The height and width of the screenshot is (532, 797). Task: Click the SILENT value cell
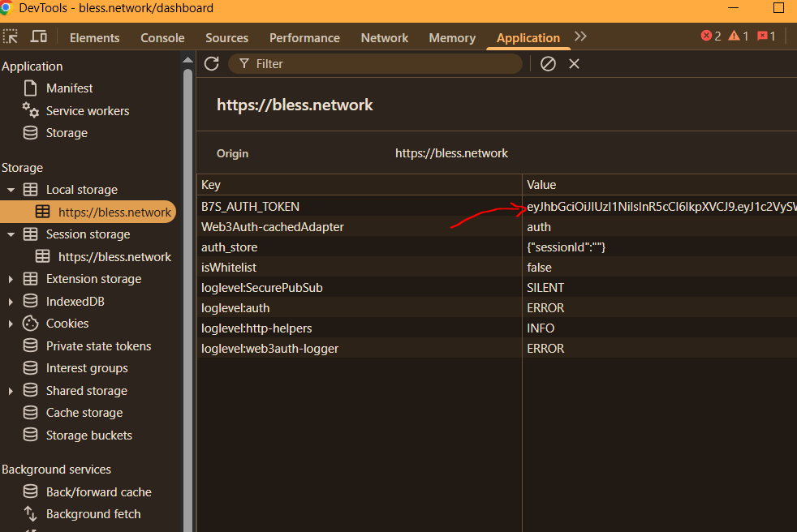660,288
